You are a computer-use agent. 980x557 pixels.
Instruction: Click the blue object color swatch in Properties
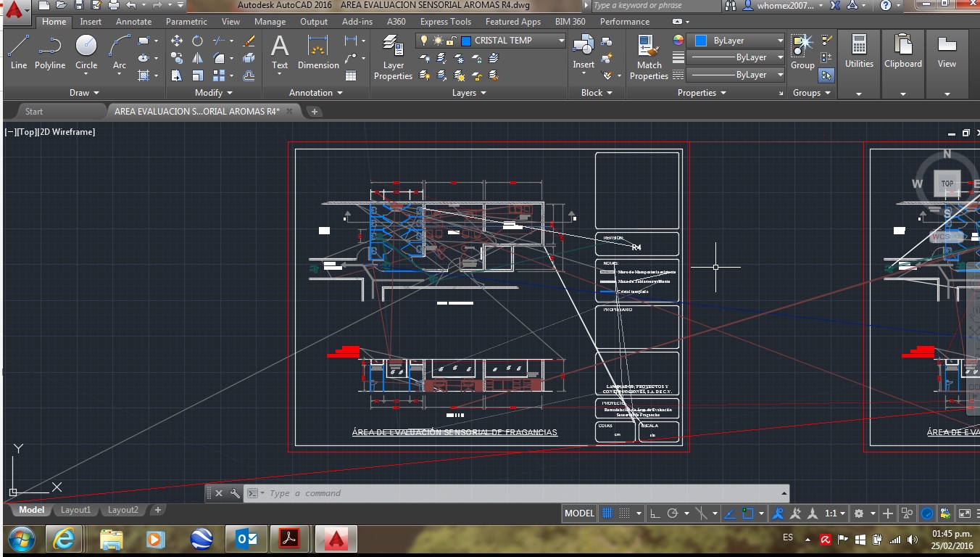701,41
